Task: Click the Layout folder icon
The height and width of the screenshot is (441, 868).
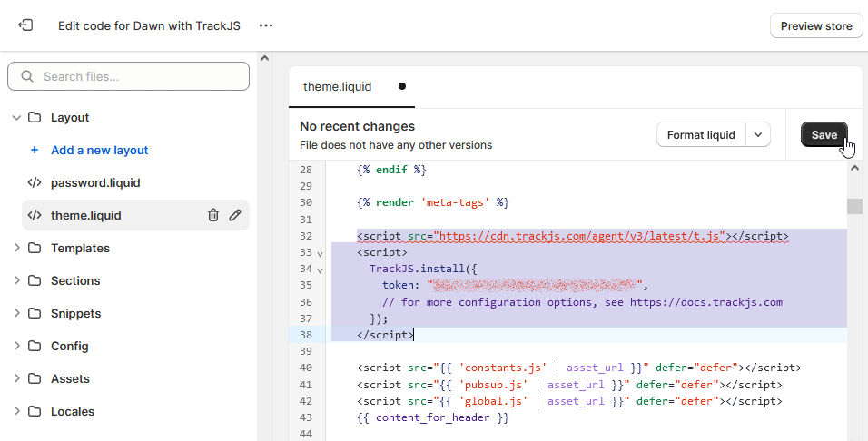Action: point(35,117)
